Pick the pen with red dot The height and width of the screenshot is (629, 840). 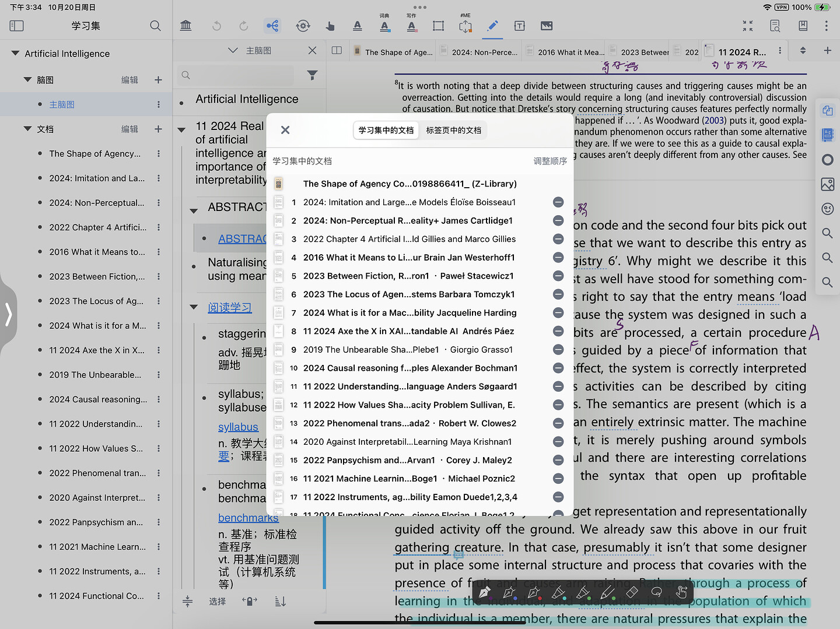pos(534,592)
